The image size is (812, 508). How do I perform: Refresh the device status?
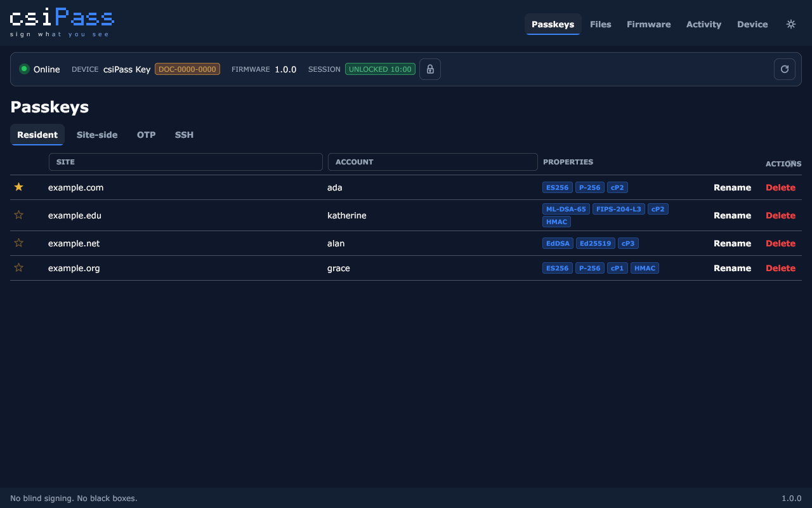coord(785,69)
